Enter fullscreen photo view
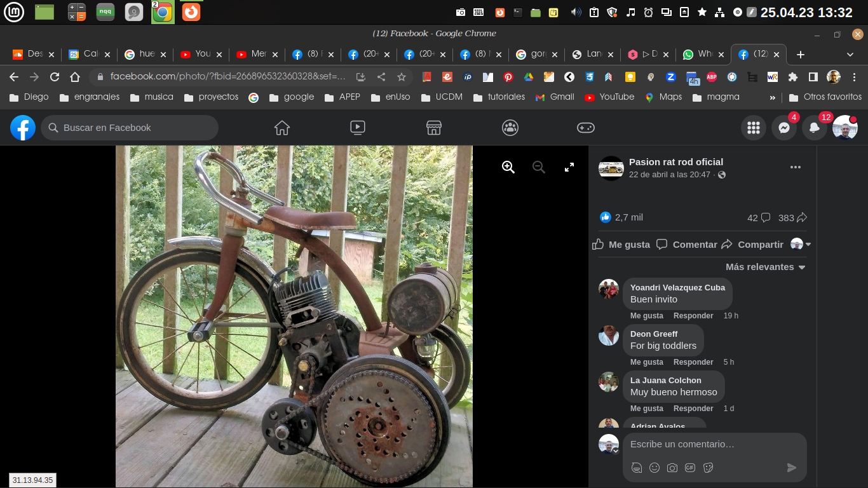 tap(569, 167)
